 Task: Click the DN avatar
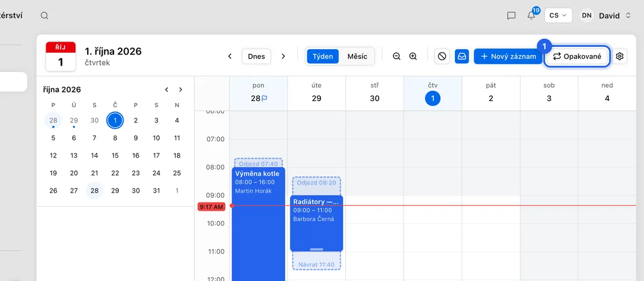(587, 16)
